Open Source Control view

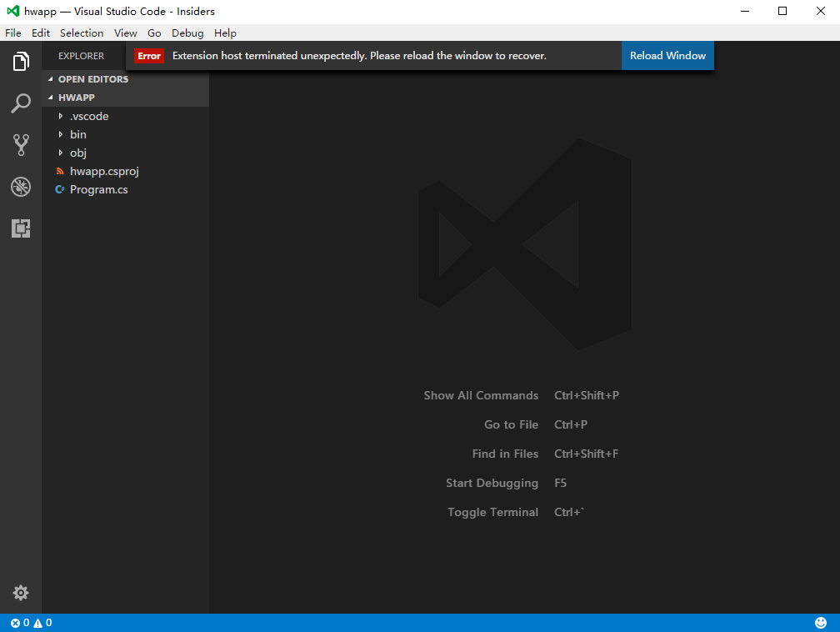(20, 144)
